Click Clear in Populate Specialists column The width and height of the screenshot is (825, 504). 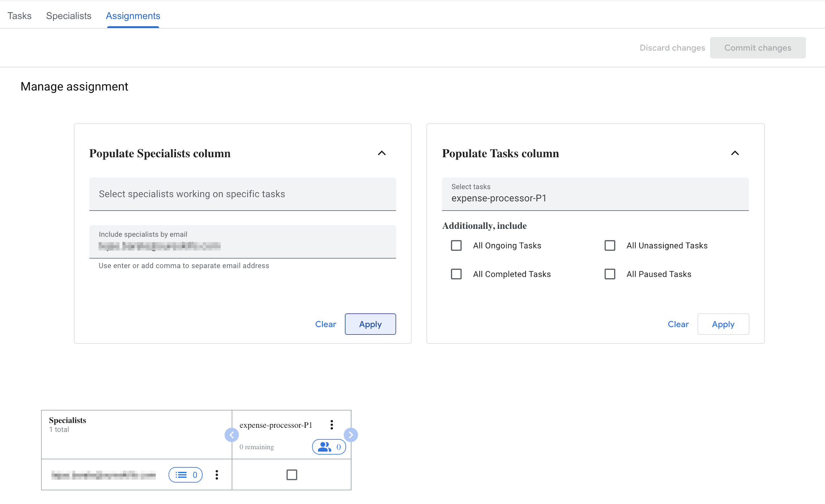[x=325, y=323]
